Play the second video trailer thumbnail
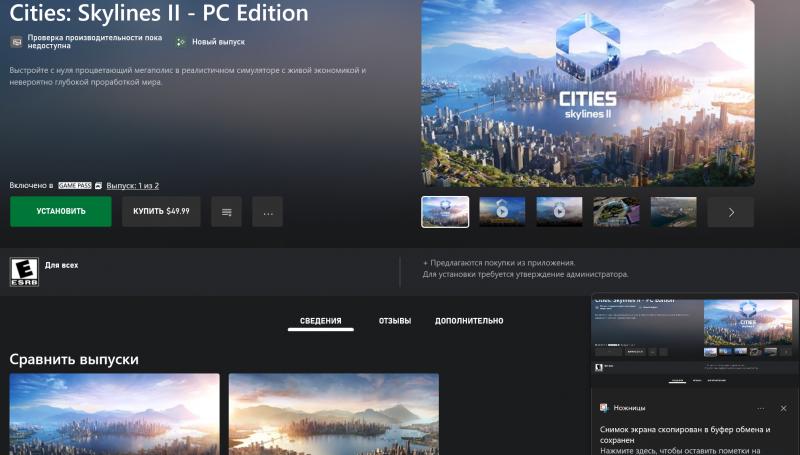This screenshot has width=800, height=455. pyautogui.click(x=559, y=211)
